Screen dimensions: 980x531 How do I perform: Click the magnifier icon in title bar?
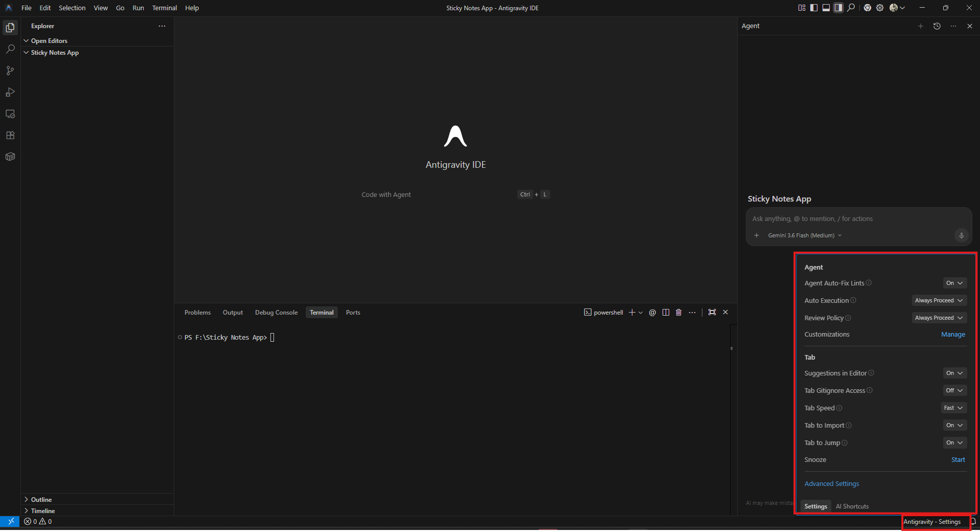(851, 8)
